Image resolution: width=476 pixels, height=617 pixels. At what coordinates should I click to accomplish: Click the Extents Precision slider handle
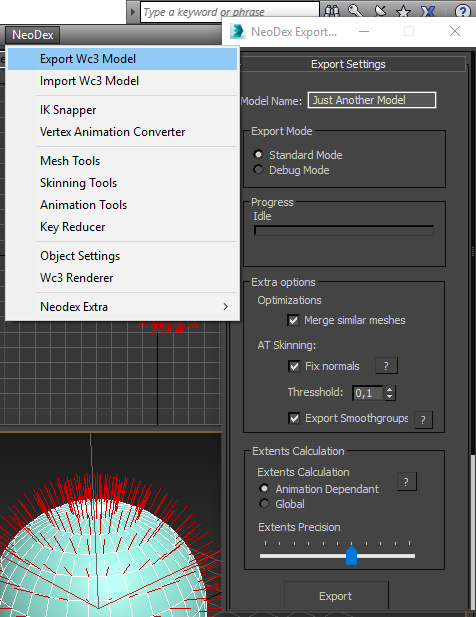[x=351, y=555]
